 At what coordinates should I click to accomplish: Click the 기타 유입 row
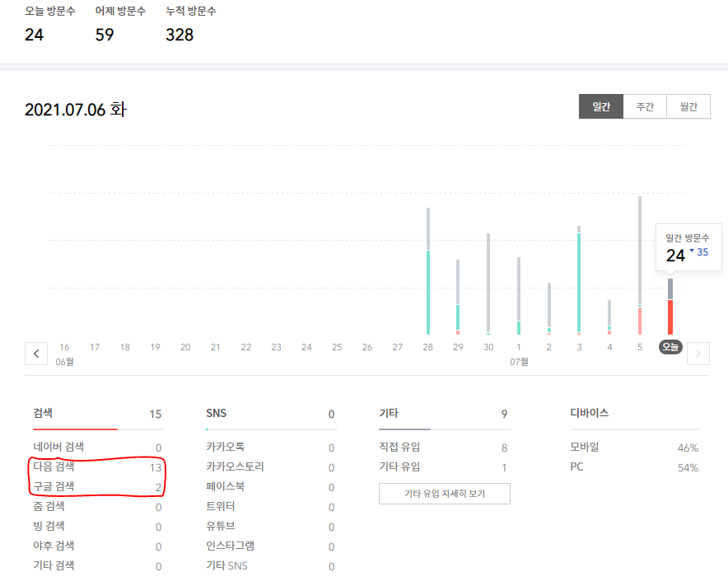tap(445, 466)
